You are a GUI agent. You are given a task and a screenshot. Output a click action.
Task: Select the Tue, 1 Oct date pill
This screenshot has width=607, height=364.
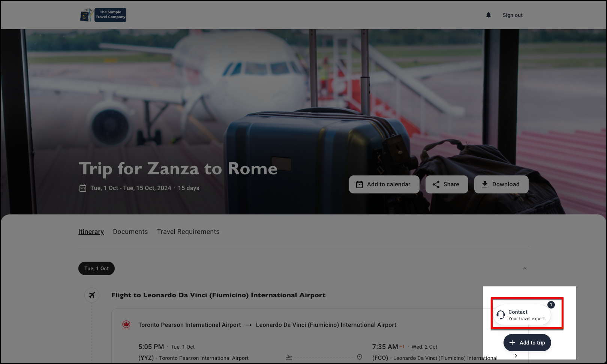pos(96,268)
